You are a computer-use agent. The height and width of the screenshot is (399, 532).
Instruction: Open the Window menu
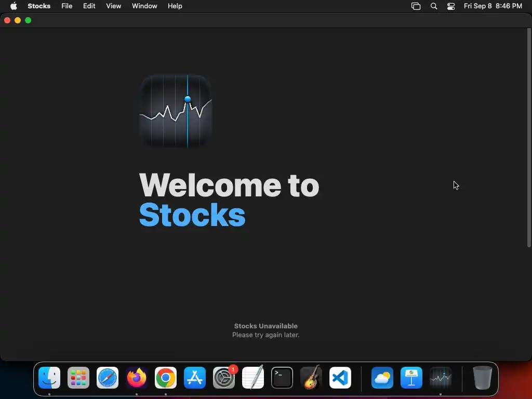(144, 6)
